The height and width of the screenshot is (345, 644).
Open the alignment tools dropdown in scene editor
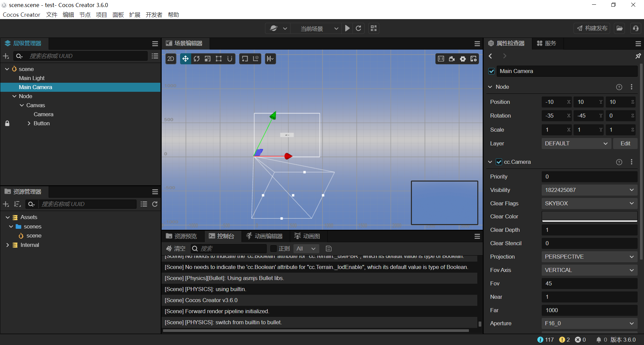pyautogui.click(x=270, y=59)
